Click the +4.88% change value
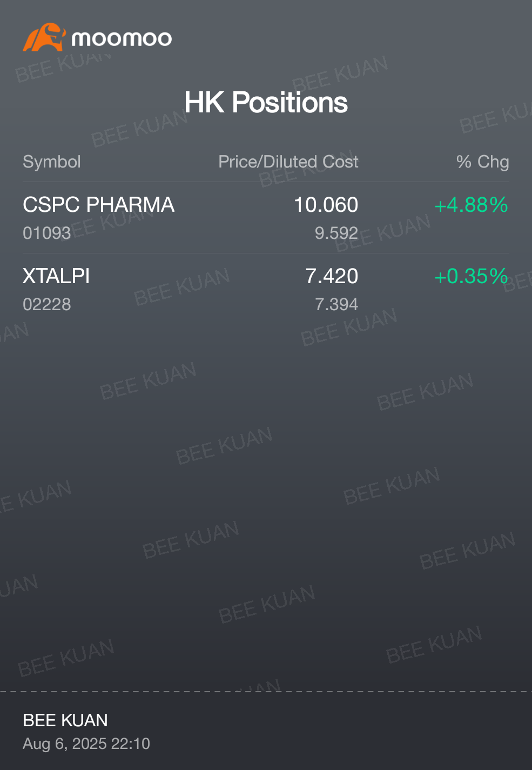 471,205
